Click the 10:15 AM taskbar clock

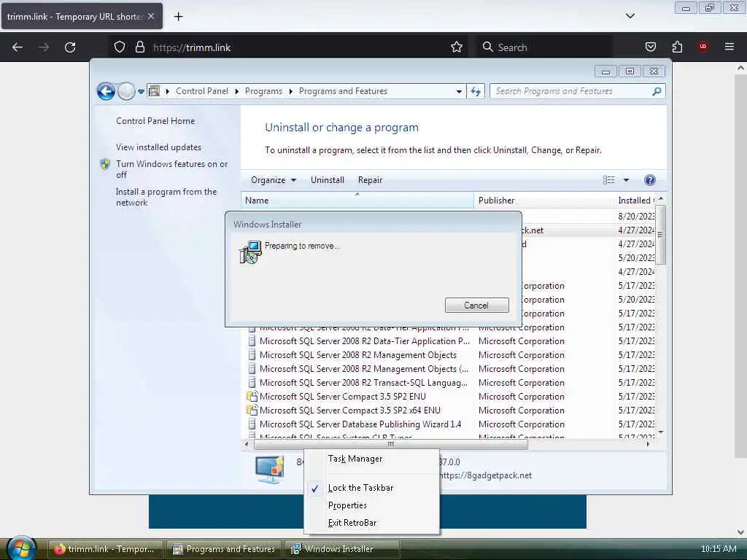tap(719, 549)
